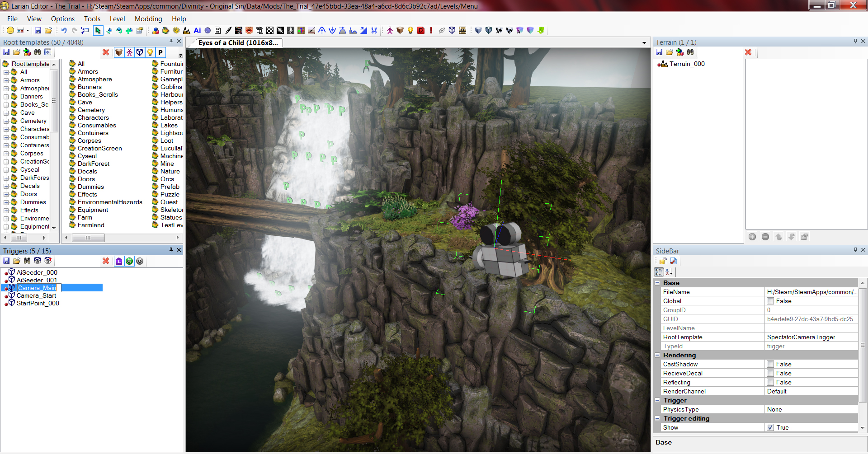Toggle the P filter button in Root templates
Viewport: 868px width, 454px height.
(x=160, y=52)
